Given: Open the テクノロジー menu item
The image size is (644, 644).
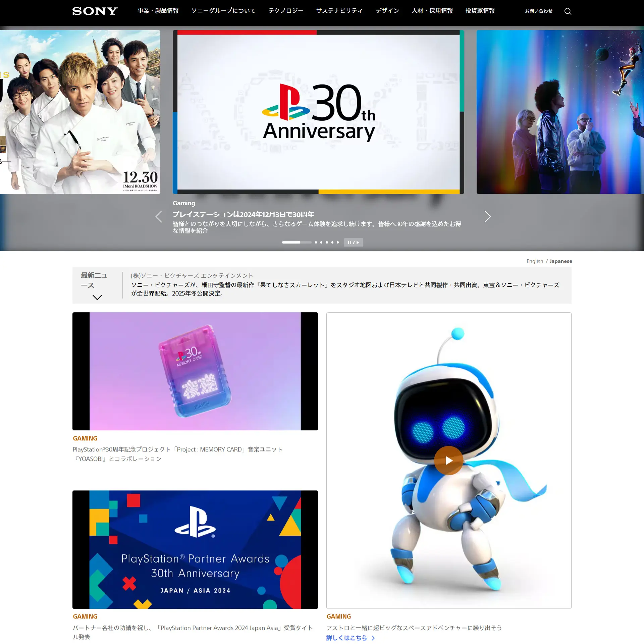Looking at the screenshot, I should 286,11.
